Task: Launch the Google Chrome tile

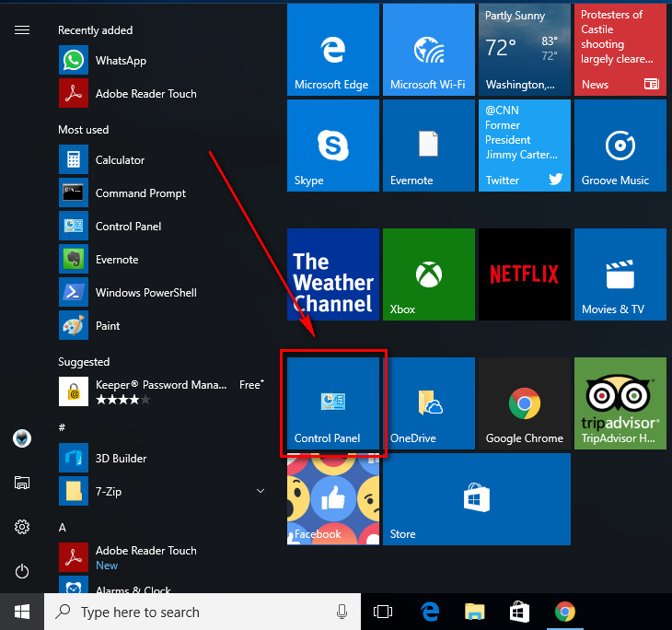Action: click(525, 403)
